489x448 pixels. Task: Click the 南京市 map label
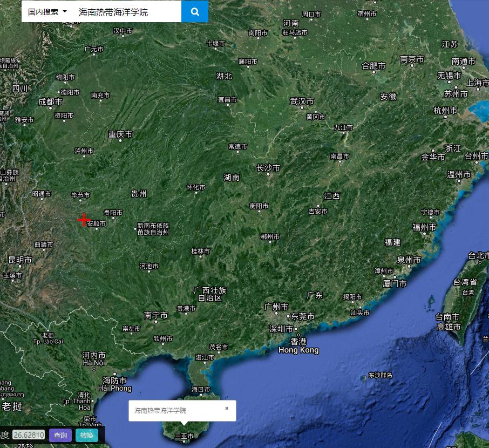(412, 59)
